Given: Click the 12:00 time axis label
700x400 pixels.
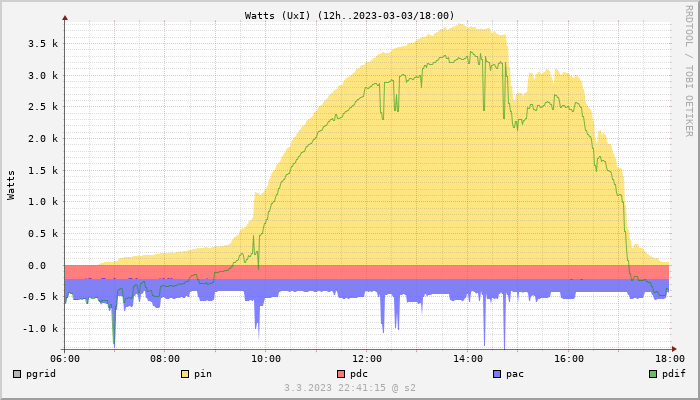Looking at the screenshot, I should click(367, 359).
